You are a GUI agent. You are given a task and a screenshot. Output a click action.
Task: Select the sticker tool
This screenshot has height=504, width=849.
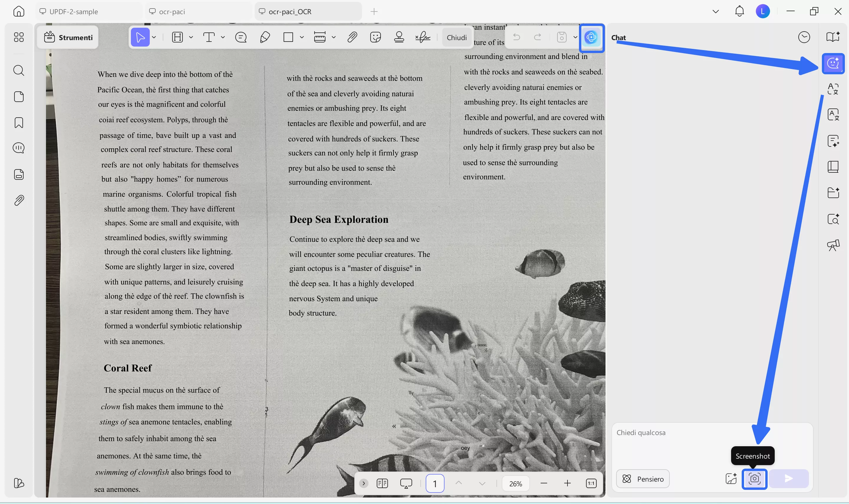(375, 37)
